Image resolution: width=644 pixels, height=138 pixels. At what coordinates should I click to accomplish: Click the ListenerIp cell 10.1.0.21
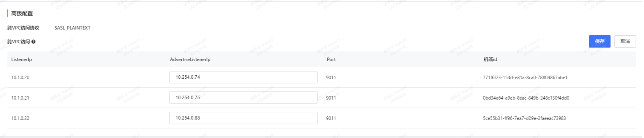point(20,98)
